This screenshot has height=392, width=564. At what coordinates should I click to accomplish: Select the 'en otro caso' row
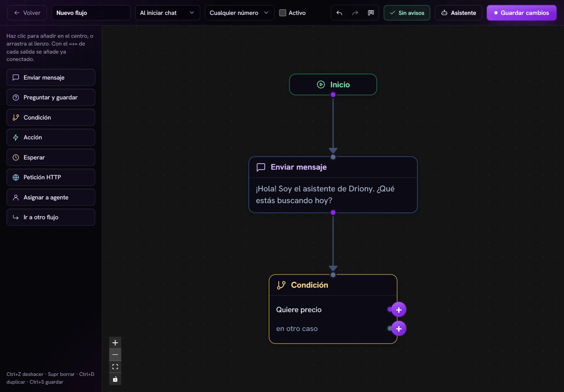click(x=333, y=329)
